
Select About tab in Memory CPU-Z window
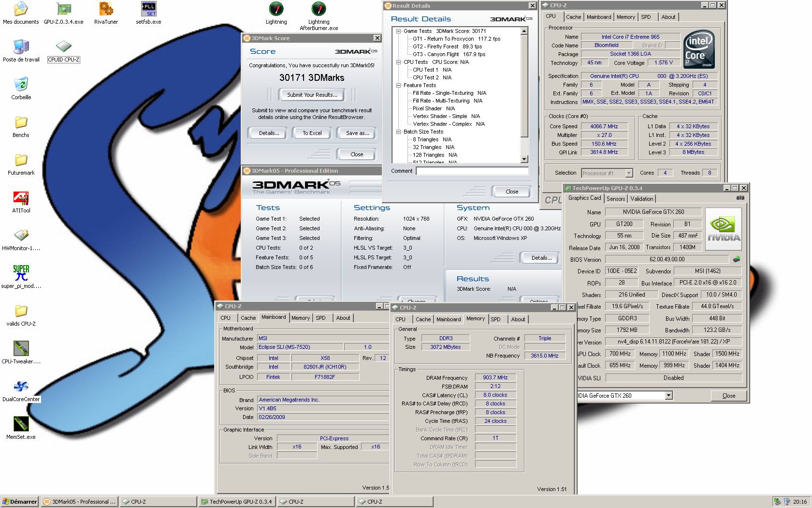tap(518, 319)
